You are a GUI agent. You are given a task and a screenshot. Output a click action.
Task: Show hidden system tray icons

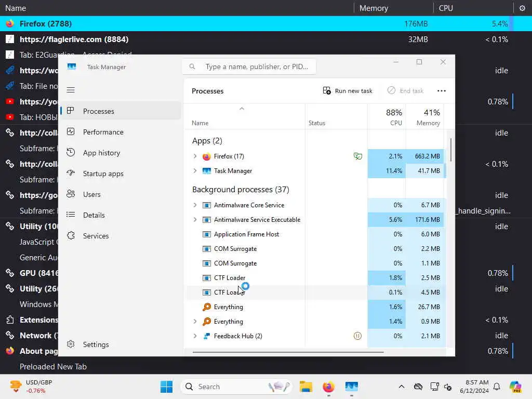pos(402,387)
